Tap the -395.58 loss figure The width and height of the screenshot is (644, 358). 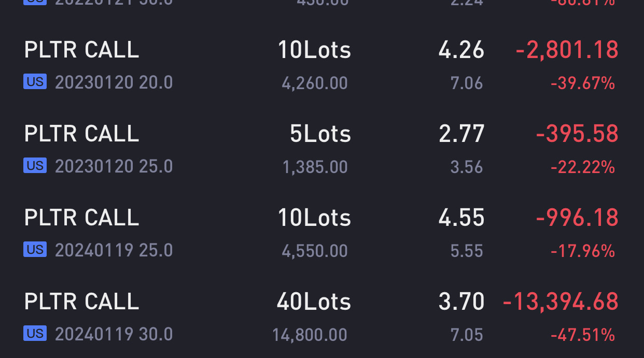[x=577, y=134]
